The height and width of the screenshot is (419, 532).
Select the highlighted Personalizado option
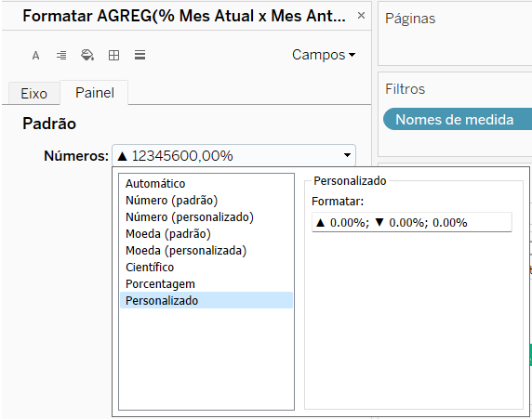[206, 300]
